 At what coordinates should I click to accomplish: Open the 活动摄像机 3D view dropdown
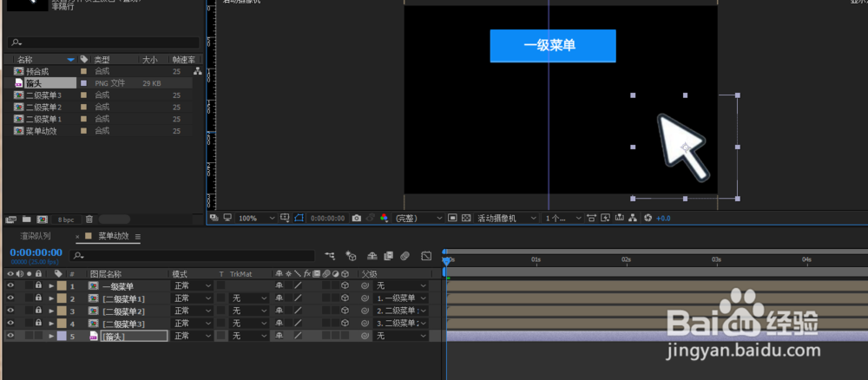pyautogui.click(x=507, y=219)
